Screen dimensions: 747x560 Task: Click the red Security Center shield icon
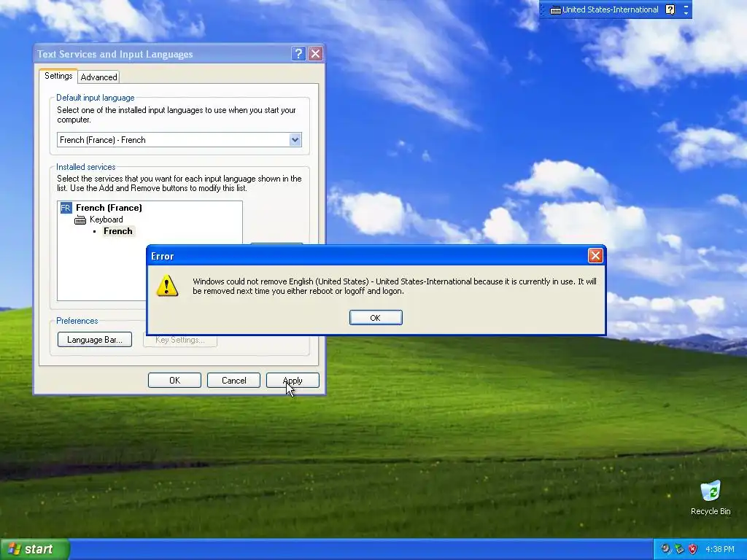pyautogui.click(x=693, y=549)
